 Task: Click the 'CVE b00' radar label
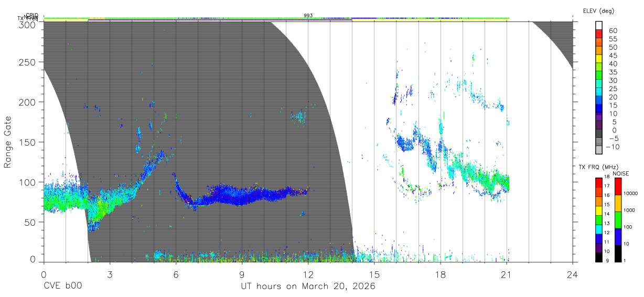point(62,287)
